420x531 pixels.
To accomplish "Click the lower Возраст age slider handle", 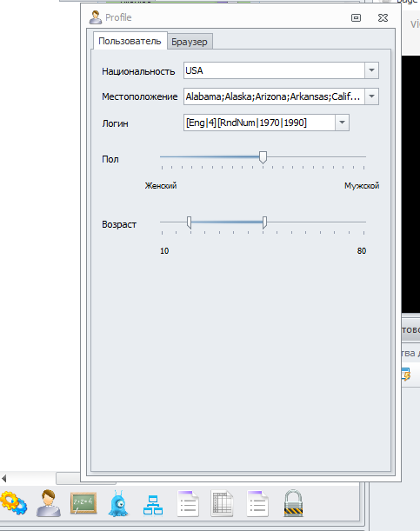I will pyautogui.click(x=189, y=222).
